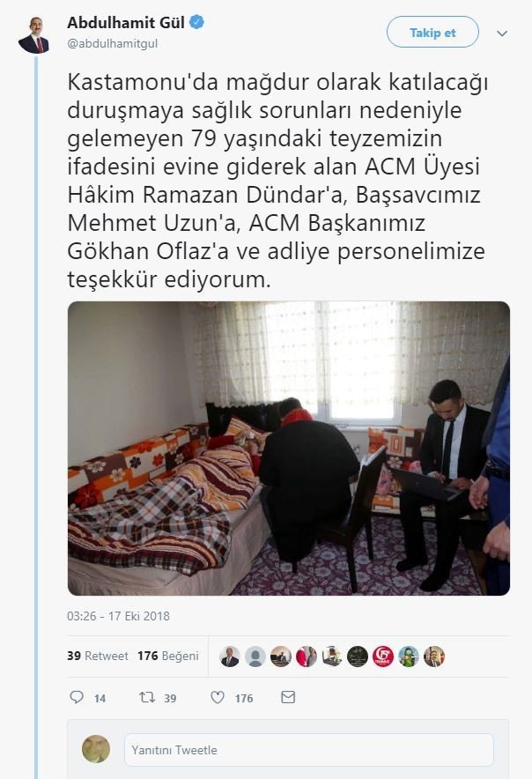Like the tweet with the heart icon
The width and height of the screenshot is (532, 779).
click(x=218, y=697)
